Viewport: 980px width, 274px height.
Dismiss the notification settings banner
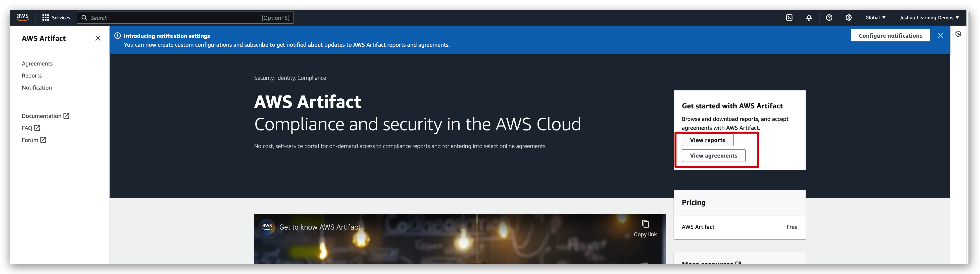(940, 36)
